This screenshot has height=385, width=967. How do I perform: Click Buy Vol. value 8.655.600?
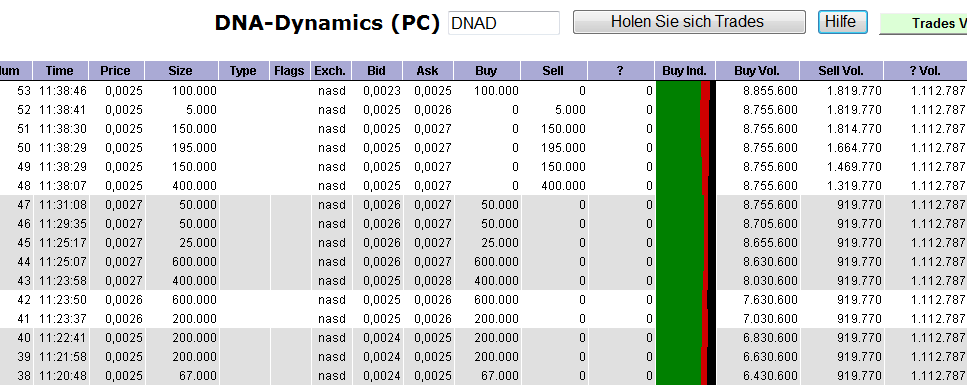pyautogui.click(x=770, y=242)
